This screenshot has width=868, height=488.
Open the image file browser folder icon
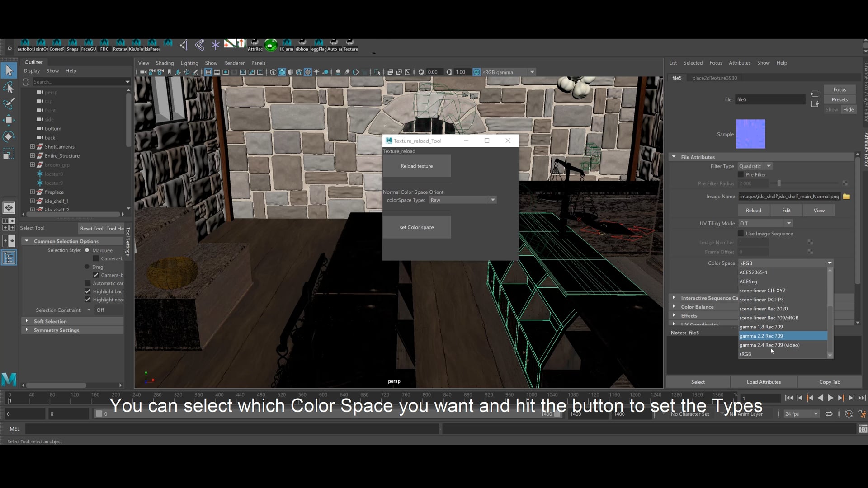coord(846,197)
